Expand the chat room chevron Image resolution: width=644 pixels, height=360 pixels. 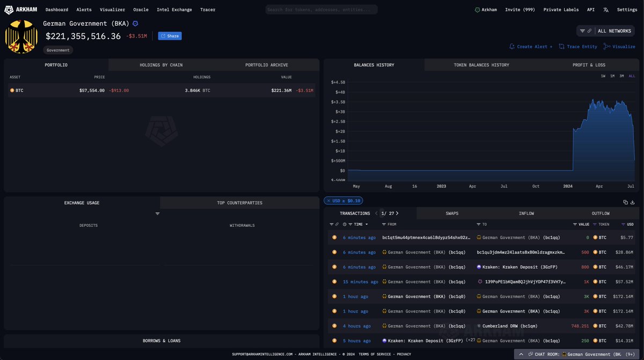click(x=521, y=355)
